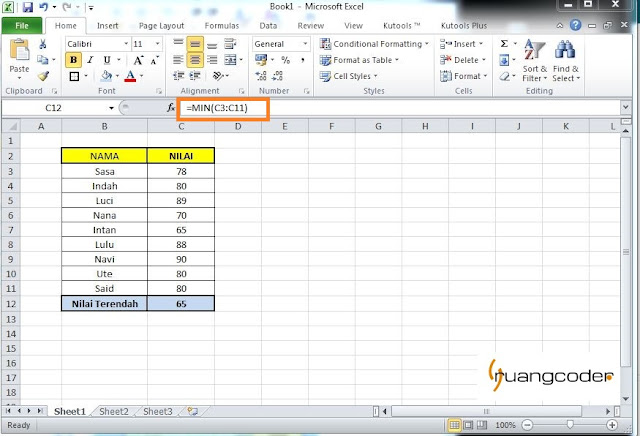Image resolution: width=640 pixels, height=436 pixels.
Task: Click the Orientation text angle icon
Action: [218, 76]
